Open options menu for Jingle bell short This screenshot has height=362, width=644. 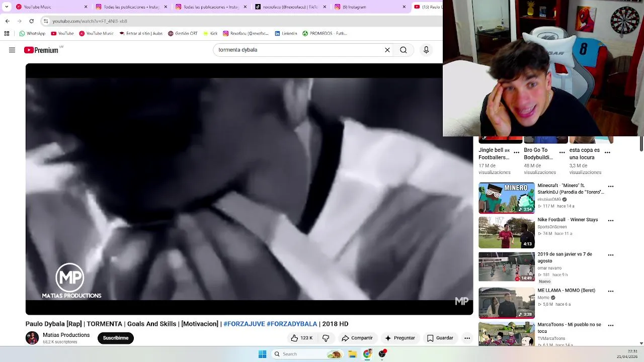517,152
